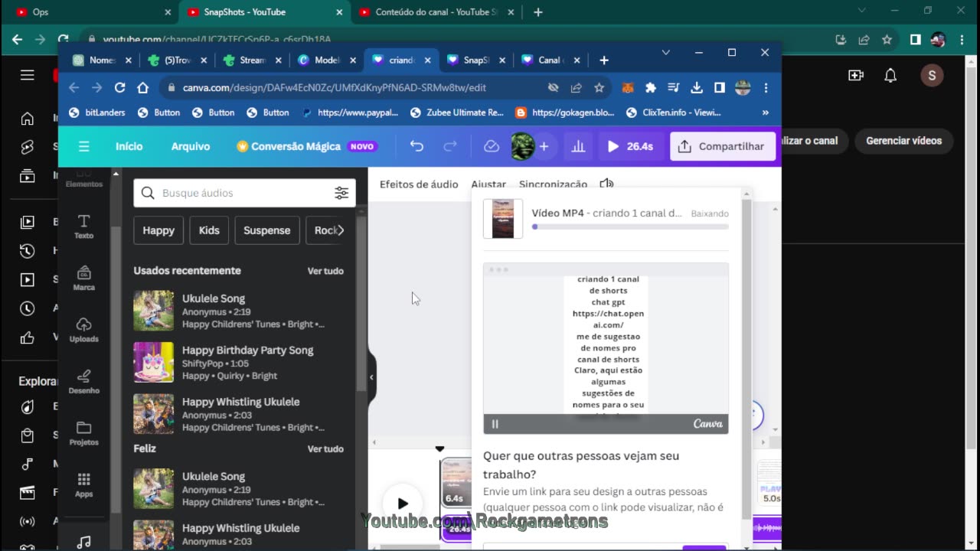980x551 pixels.
Task: Open the Desenho sidebar tool
Action: pyautogui.click(x=84, y=381)
